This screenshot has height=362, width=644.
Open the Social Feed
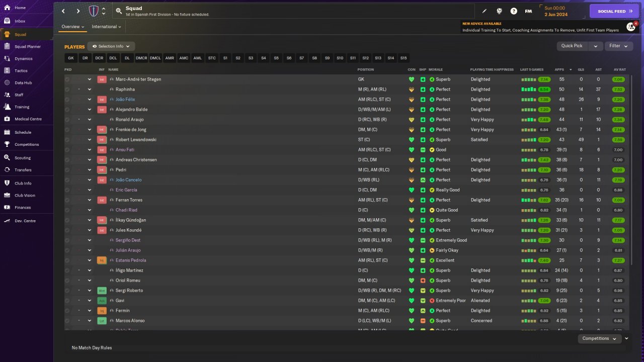pos(614,11)
